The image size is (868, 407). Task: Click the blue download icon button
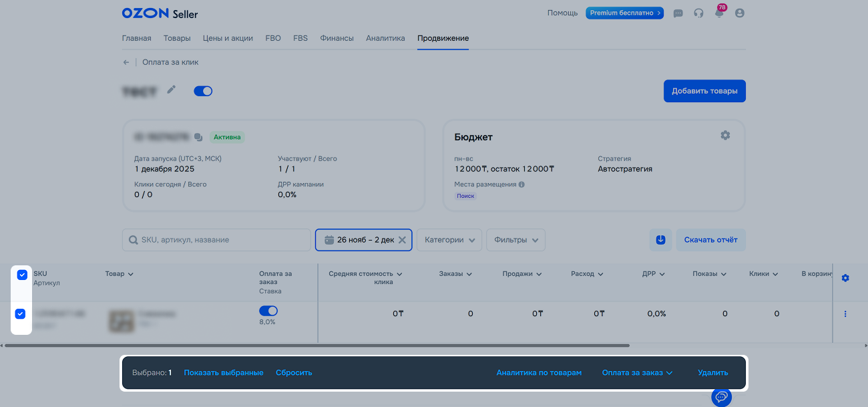[x=660, y=240]
